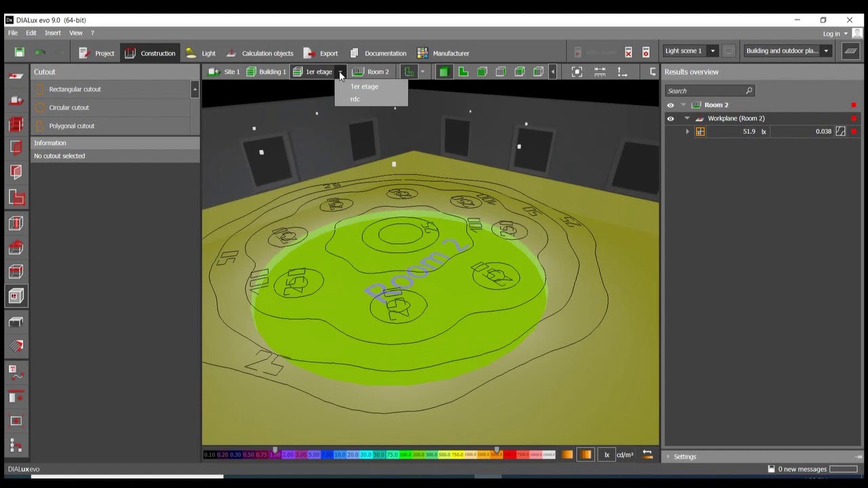This screenshot has height=488, width=868.
Task: Click the workplane grid icon top right
Action: 850,51
